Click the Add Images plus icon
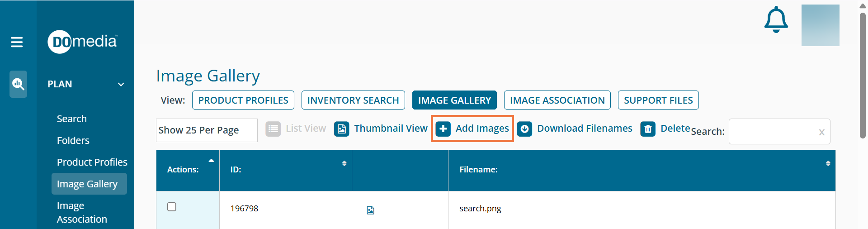The width and height of the screenshot is (868, 229). point(443,129)
